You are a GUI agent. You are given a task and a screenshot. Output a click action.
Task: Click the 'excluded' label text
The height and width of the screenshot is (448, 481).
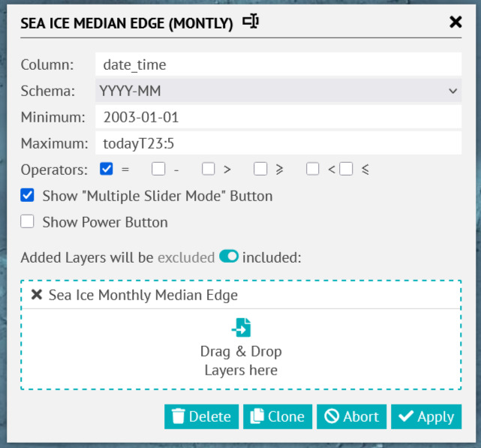186,257
